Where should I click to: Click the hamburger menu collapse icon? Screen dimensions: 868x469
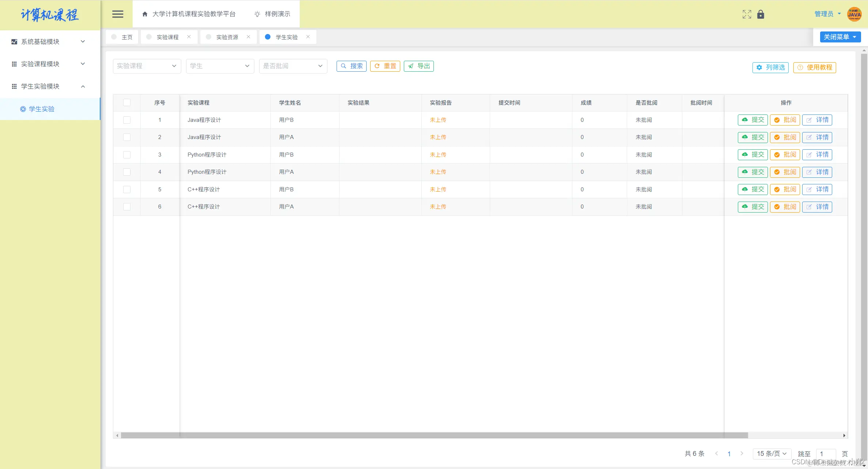(x=118, y=14)
